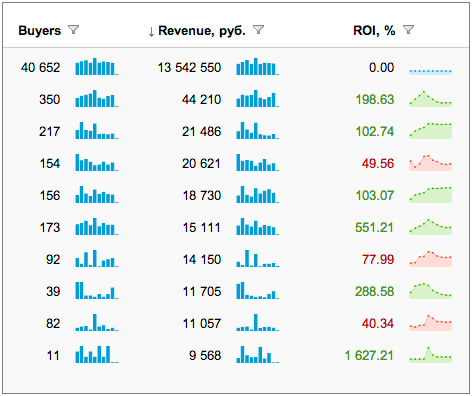The height and width of the screenshot is (396, 472).
Task: Click the red ROI value 77.99
Action: pyautogui.click(x=378, y=259)
